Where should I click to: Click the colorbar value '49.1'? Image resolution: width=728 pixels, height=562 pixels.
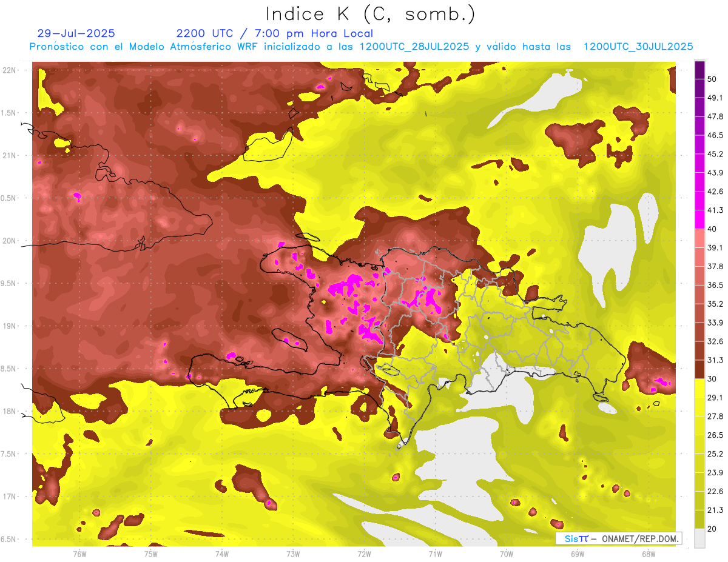715,98
